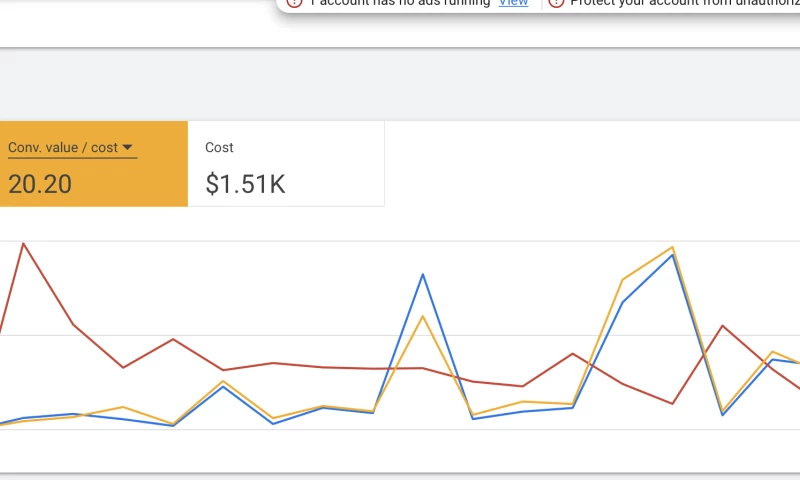
Task: Click the $1.51K cost value
Action: point(245,184)
